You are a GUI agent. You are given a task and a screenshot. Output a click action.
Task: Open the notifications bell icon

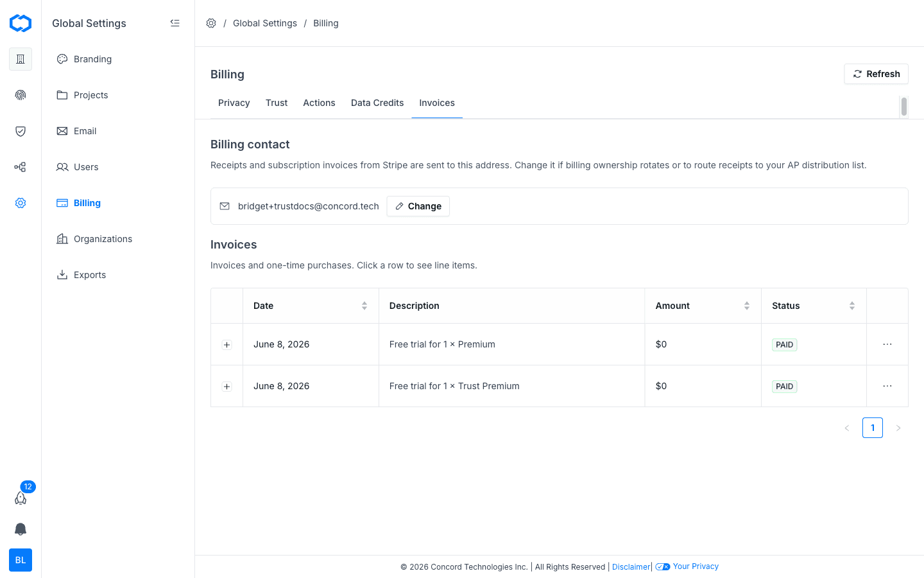pos(21,529)
